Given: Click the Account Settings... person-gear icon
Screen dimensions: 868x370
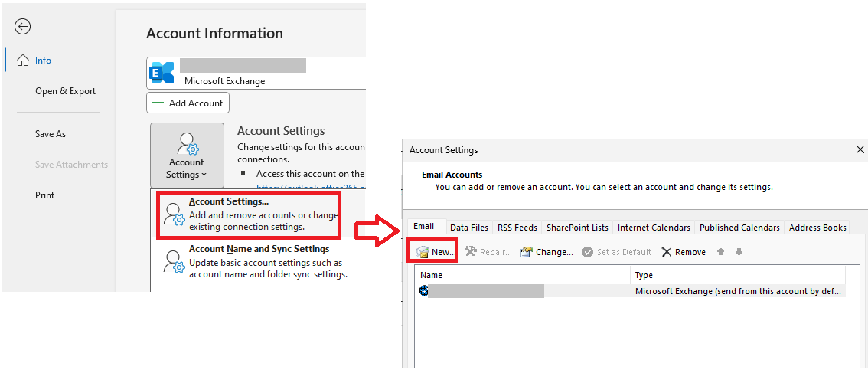Looking at the screenshot, I should point(174,214).
